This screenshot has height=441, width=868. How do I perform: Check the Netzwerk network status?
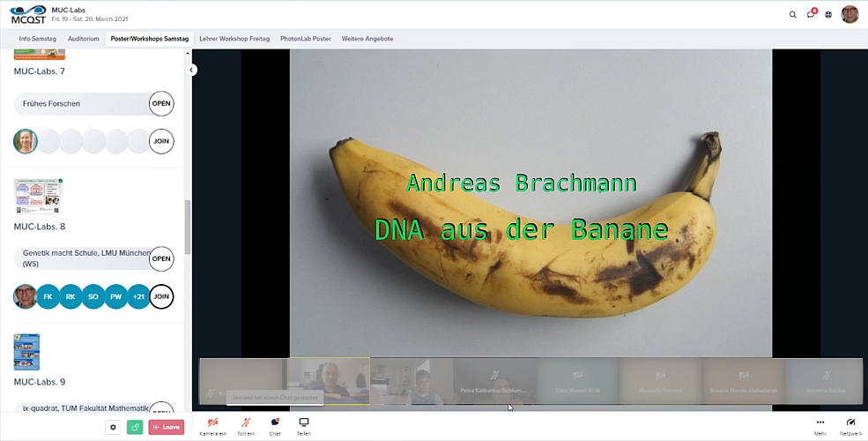[850, 426]
